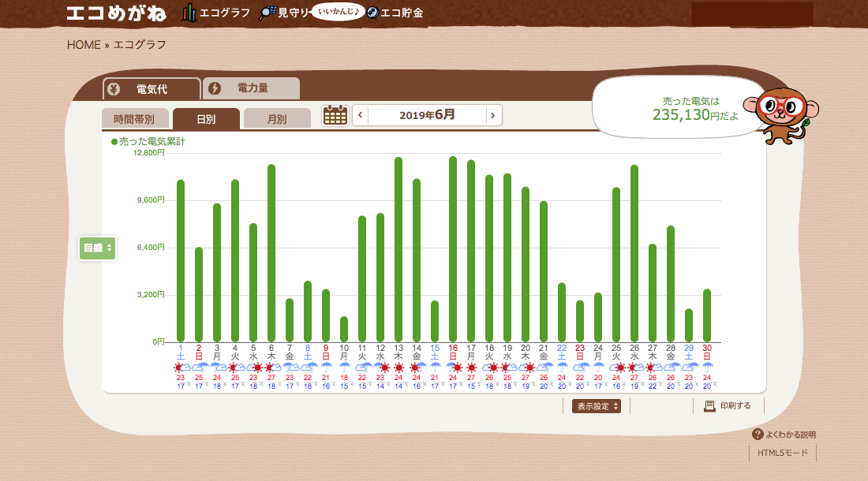
Task: Click the bar for June 26
Action: (x=634, y=254)
